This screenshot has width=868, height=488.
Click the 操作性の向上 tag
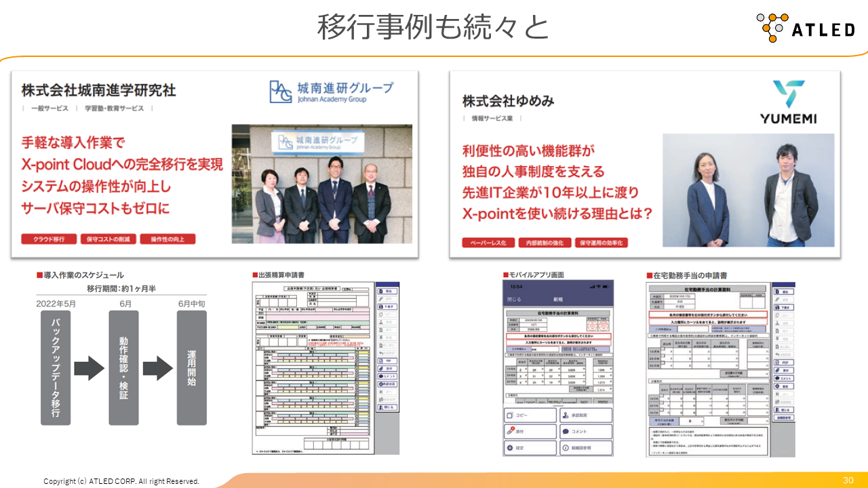tap(168, 239)
